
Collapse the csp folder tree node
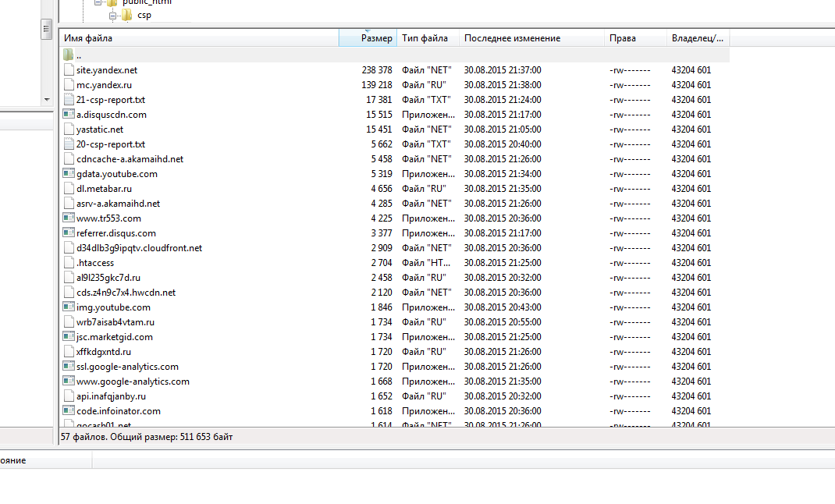point(112,16)
